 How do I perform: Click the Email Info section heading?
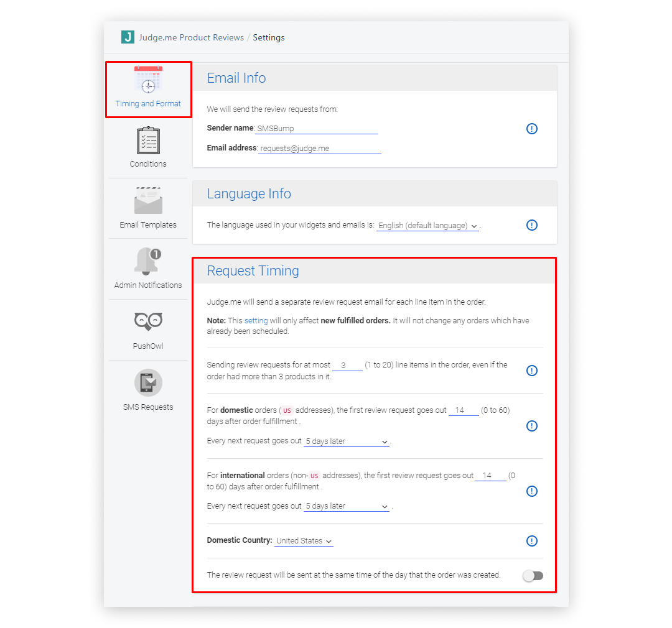(236, 78)
